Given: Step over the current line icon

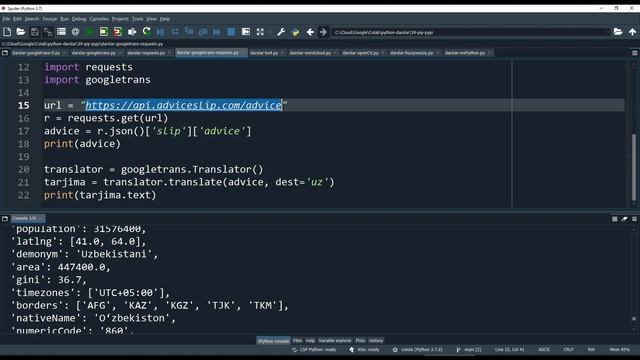Looking at the screenshot, I should click(175, 32).
